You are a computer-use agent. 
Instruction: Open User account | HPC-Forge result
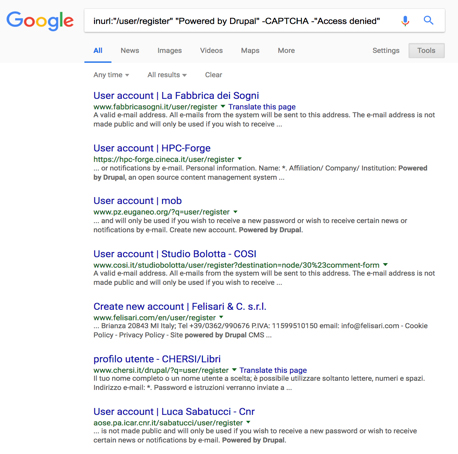152,148
